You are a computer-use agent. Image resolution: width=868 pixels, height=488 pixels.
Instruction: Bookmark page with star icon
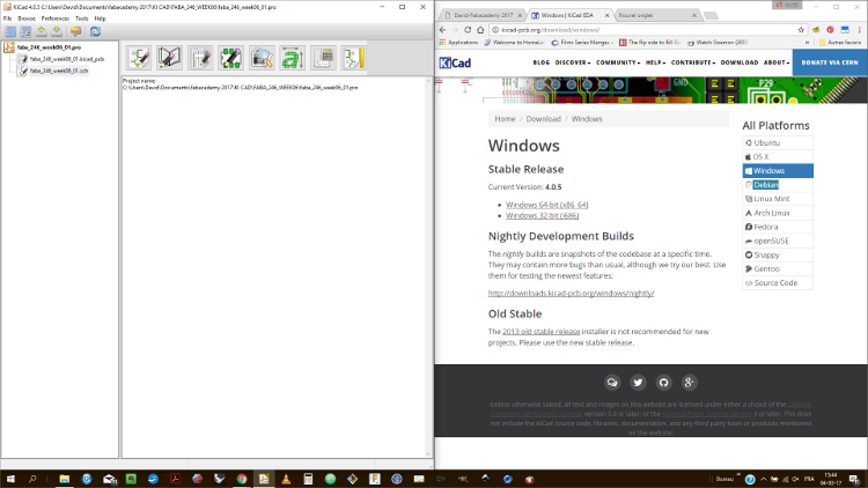point(800,30)
